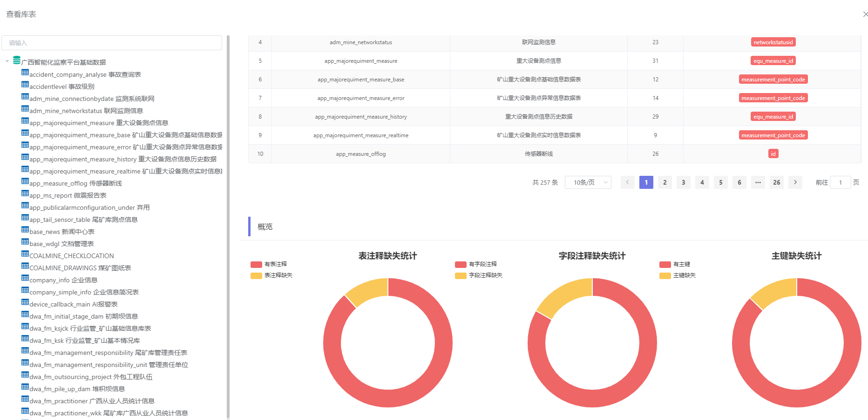Click table icon beside dwa_fm_pile_up_dam 堆积坝信息
The width and height of the screenshot is (868, 420).
[x=25, y=387]
